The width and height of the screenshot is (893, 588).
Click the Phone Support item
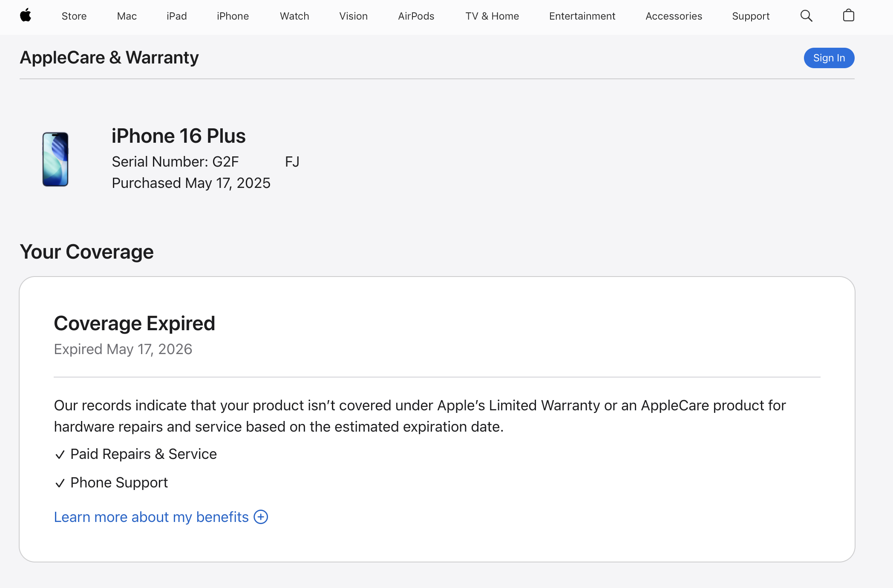click(x=119, y=483)
